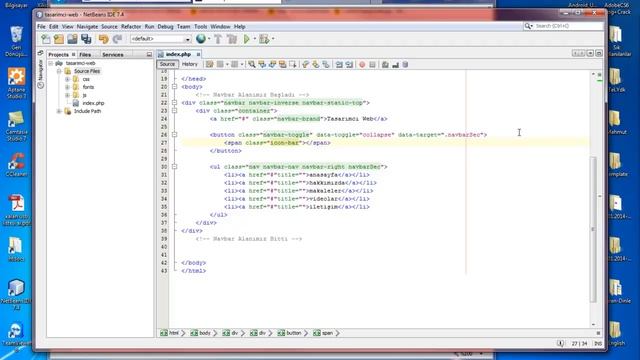Select the Source view button
This screenshot has width=640, height=360.
(167, 64)
